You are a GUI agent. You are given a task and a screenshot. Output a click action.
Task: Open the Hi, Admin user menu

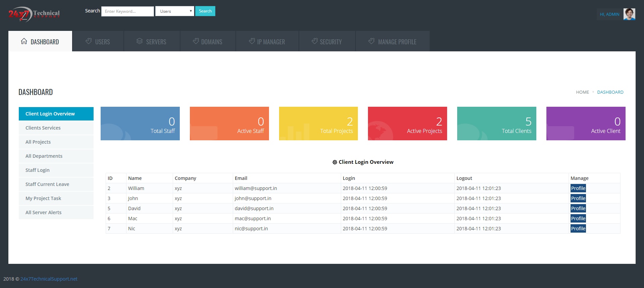point(609,14)
